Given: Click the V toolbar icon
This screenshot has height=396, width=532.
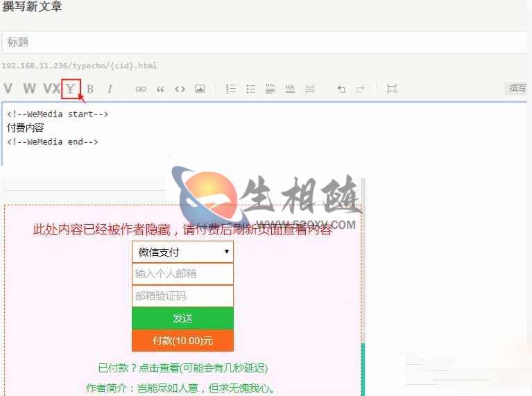Looking at the screenshot, I should (8, 89).
